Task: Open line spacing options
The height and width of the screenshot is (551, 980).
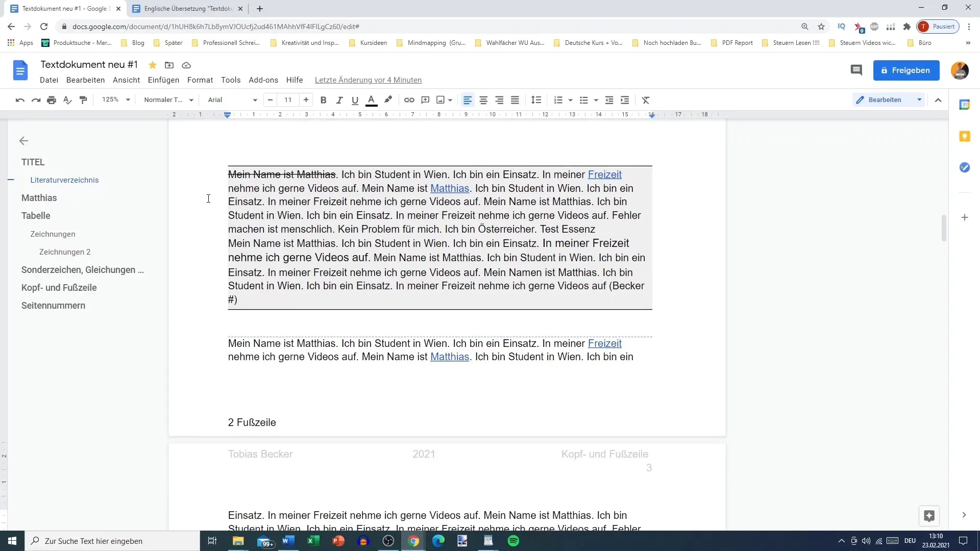Action: point(536,100)
